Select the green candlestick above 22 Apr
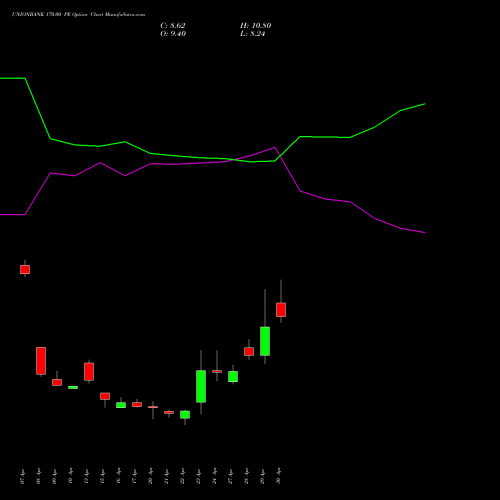The height and width of the screenshot is (500, 500). (x=185, y=415)
